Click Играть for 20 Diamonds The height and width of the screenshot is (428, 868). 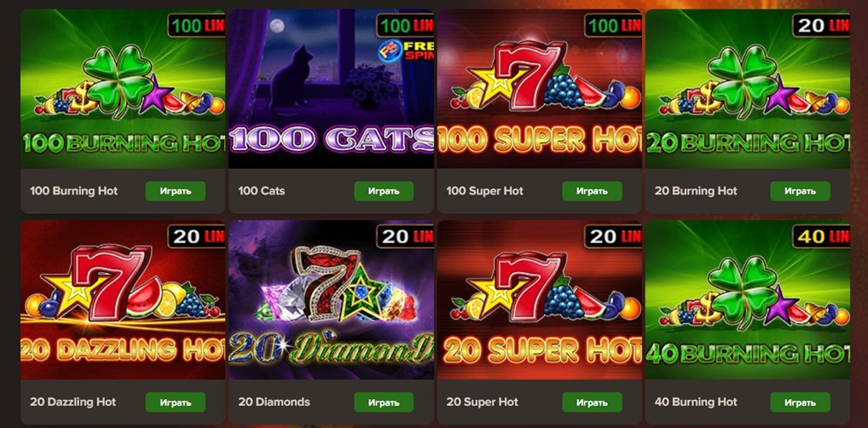384,402
